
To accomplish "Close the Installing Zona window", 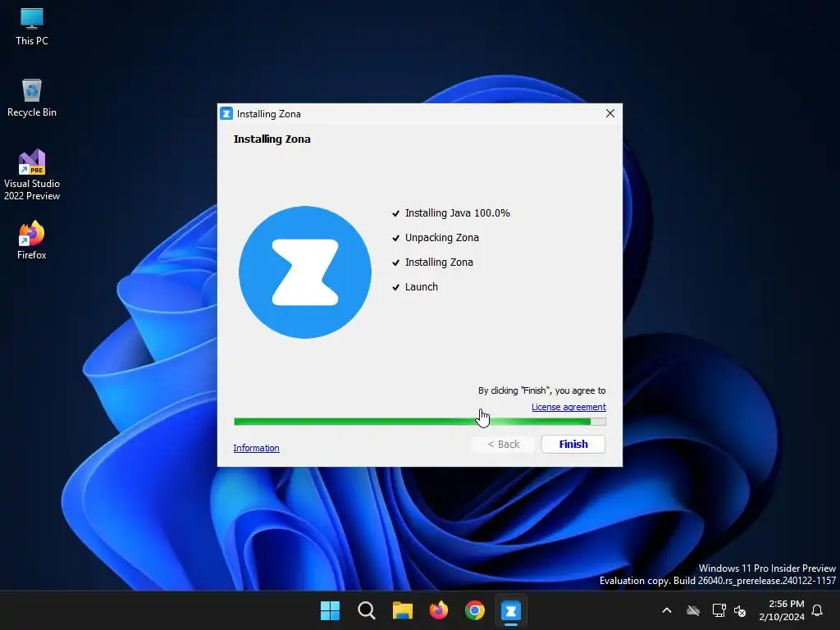I will click(609, 113).
